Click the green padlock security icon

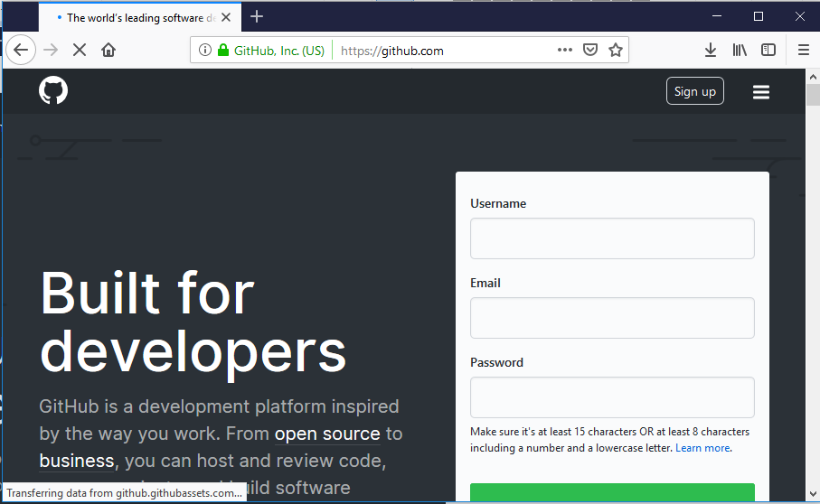pyautogui.click(x=223, y=51)
